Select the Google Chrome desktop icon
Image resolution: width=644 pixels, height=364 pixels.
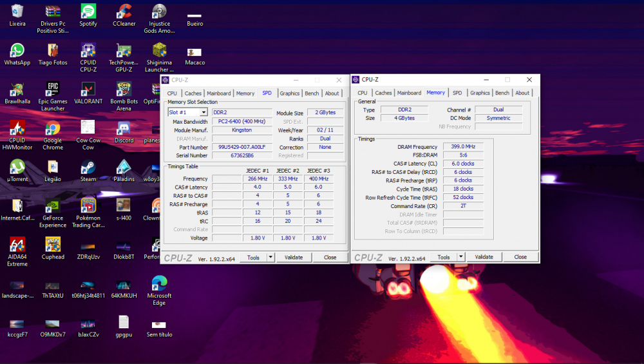click(x=53, y=129)
